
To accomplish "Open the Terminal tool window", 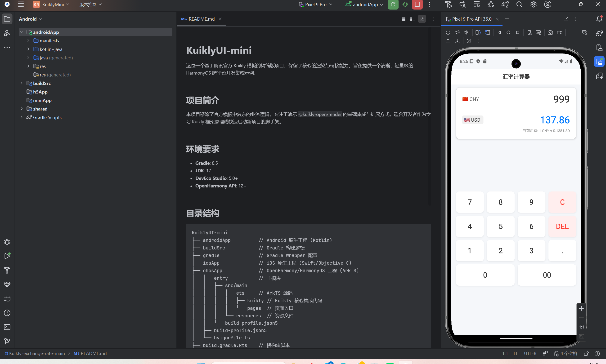I will 7,327.
